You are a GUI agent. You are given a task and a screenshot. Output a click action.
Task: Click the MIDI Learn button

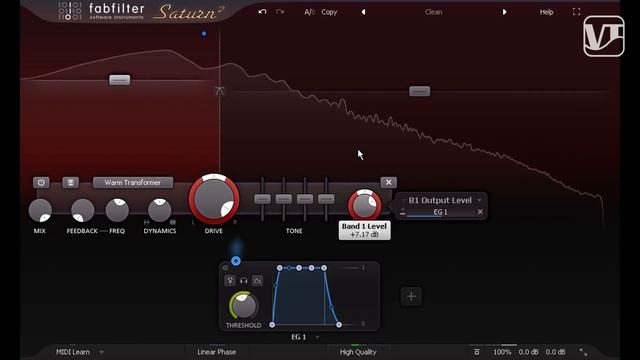(x=73, y=352)
